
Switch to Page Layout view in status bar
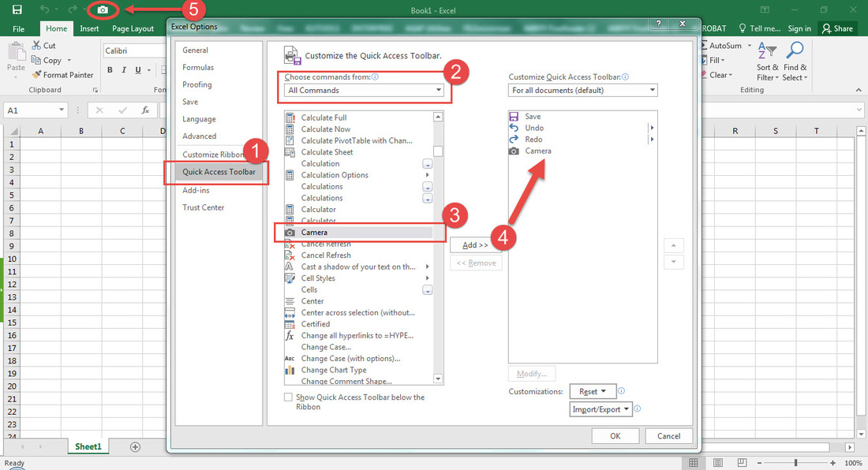pyautogui.click(x=718, y=463)
